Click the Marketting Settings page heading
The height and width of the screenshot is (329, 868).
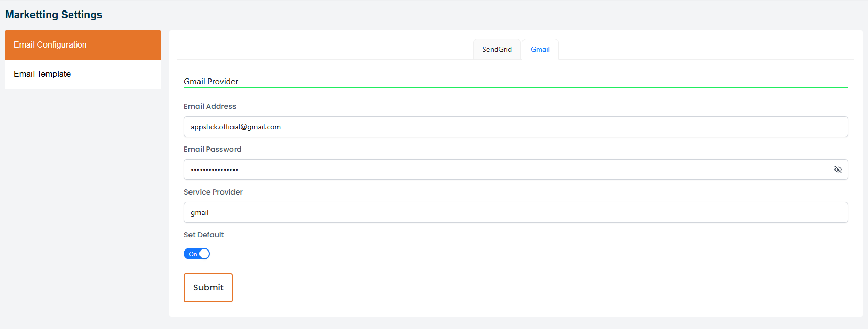[54, 15]
